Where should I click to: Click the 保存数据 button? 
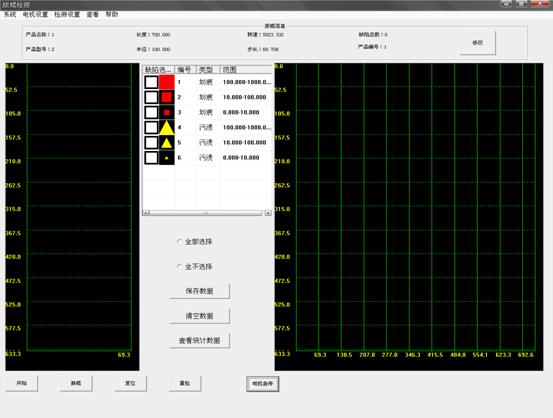click(200, 291)
